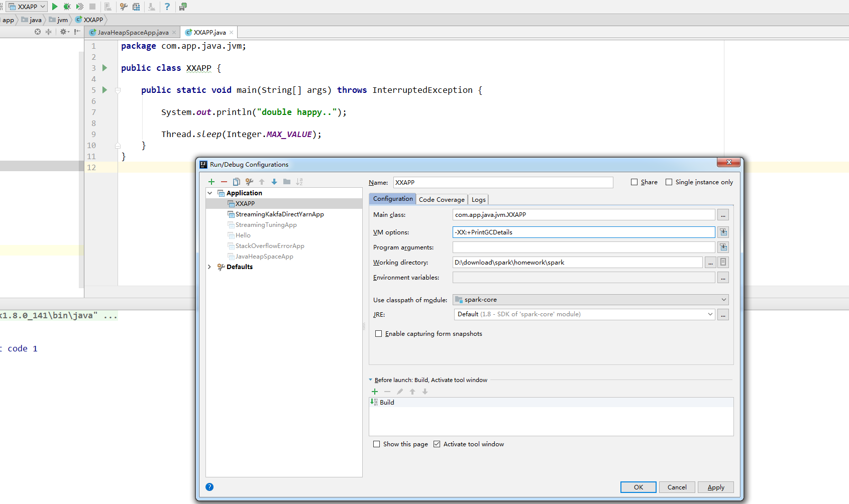The height and width of the screenshot is (504, 849).
Task: Run XXAPP with the green play button
Action: tap(55, 7)
